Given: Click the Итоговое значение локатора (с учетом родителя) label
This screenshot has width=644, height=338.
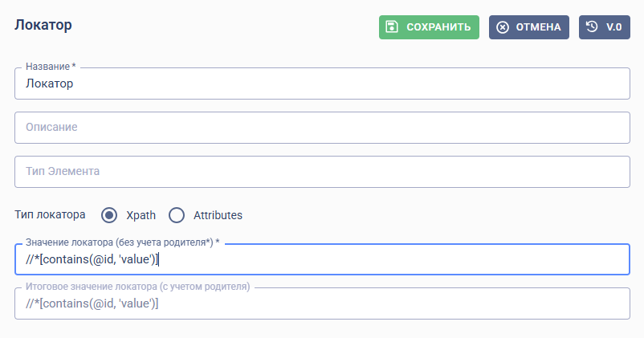Looking at the screenshot, I should (137, 287).
